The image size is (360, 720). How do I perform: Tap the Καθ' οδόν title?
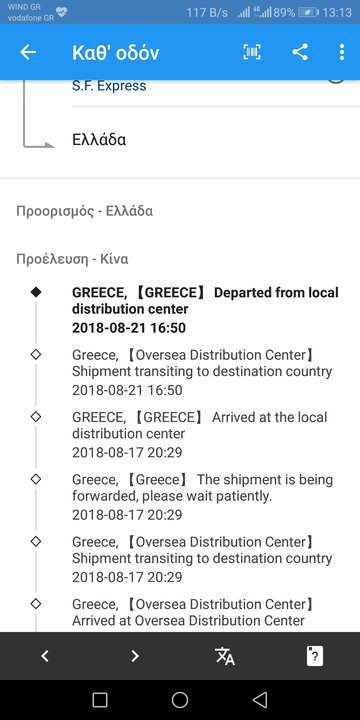point(116,53)
